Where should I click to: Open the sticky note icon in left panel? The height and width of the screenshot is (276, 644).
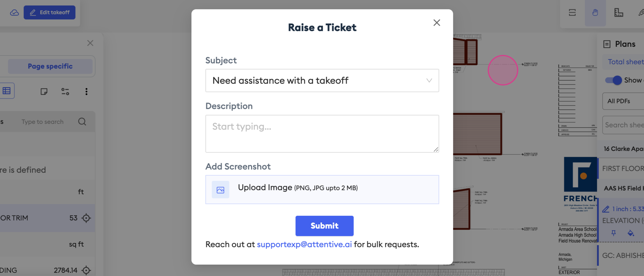pos(44,92)
